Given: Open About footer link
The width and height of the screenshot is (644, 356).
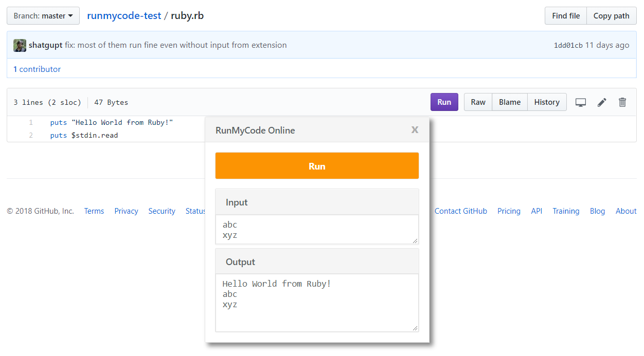Looking at the screenshot, I should (626, 211).
